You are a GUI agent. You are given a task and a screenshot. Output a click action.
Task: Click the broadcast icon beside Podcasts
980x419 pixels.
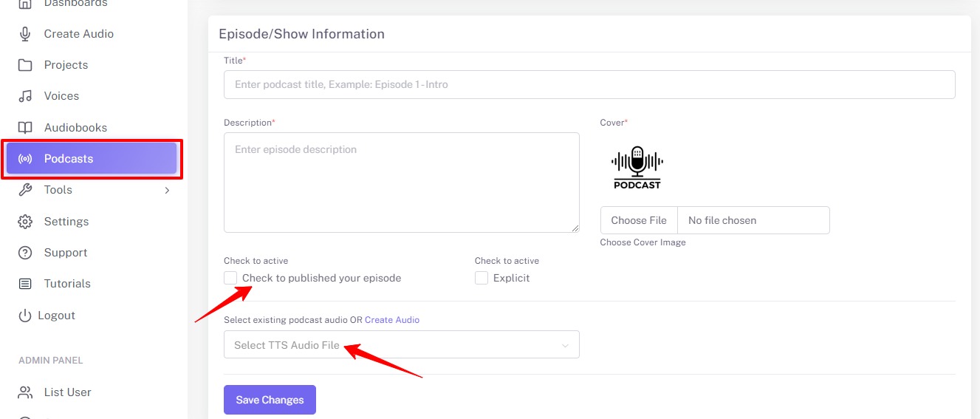pyautogui.click(x=25, y=159)
